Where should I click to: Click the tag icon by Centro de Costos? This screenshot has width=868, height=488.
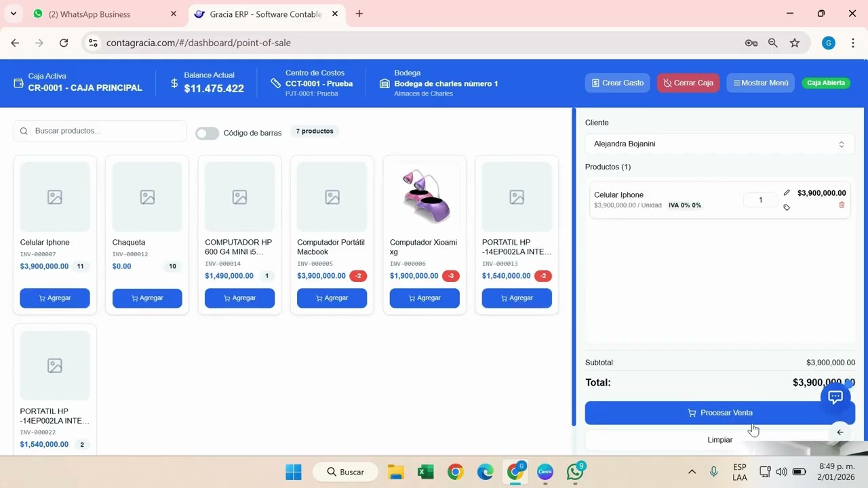coord(275,83)
